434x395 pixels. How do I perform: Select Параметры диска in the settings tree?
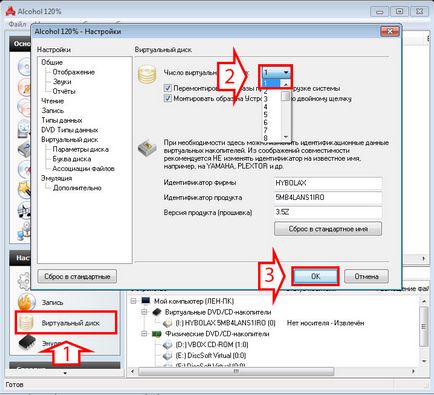click(x=81, y=149)
